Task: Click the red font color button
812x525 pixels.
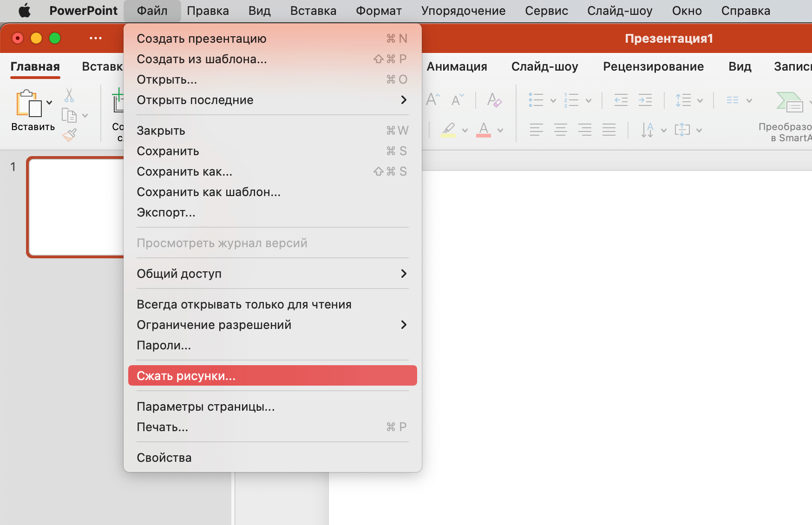Action: (484, 130)
